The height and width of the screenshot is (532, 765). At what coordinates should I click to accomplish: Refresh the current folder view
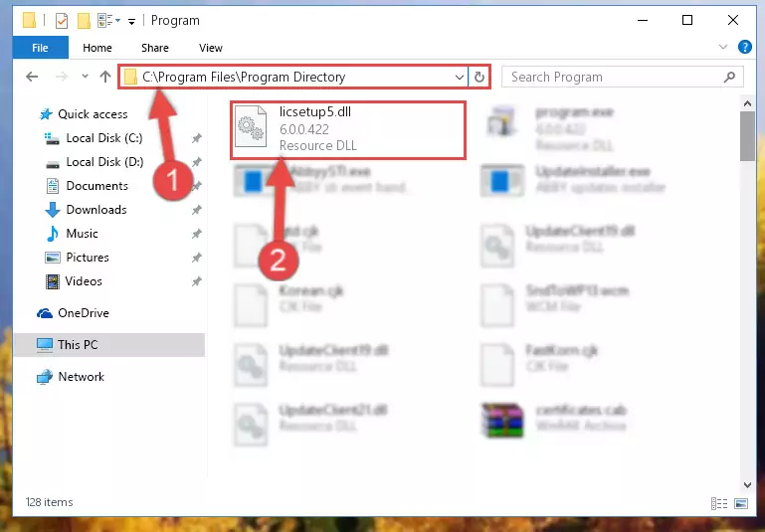[x=479, y=77]
